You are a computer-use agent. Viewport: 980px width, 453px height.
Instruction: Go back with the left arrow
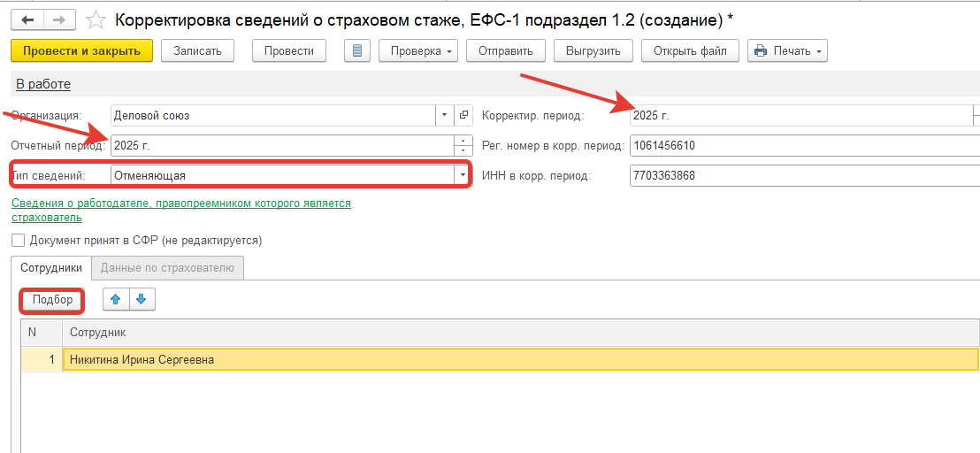tap(29, 19)
